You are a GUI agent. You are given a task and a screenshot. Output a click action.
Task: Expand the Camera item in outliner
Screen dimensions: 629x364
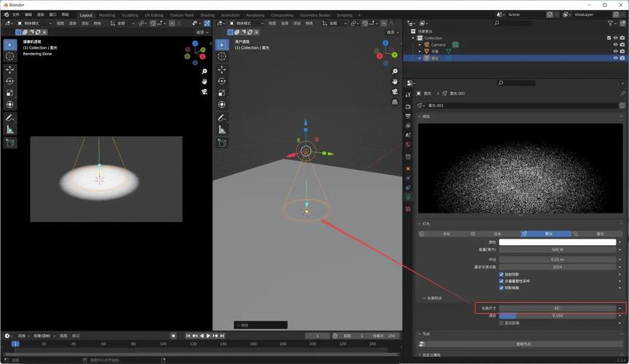click(x=420, y=44)
